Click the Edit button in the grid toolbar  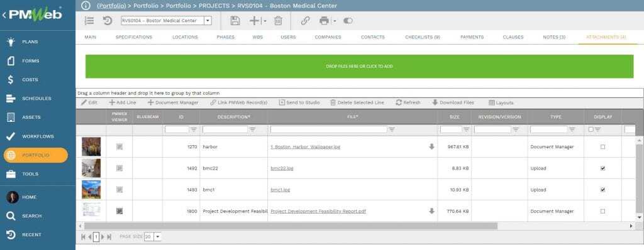point(89,102)
